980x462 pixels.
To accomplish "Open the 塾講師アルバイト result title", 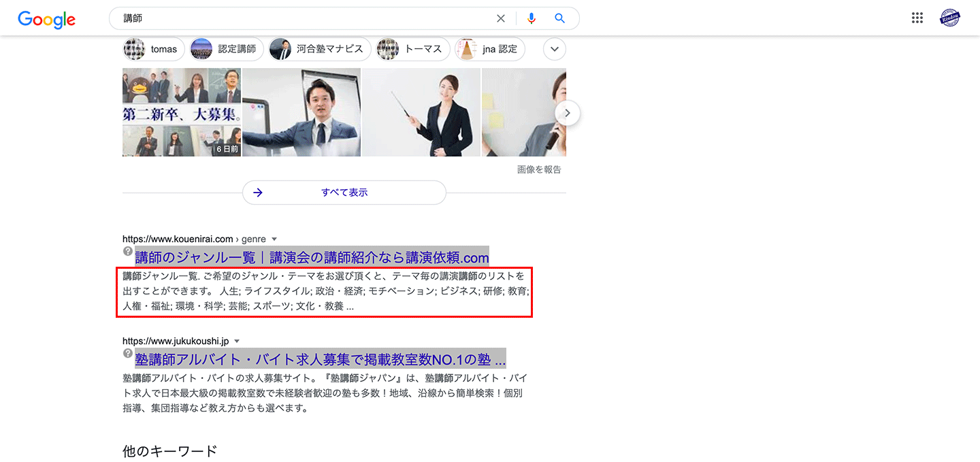I will point(320,359).
